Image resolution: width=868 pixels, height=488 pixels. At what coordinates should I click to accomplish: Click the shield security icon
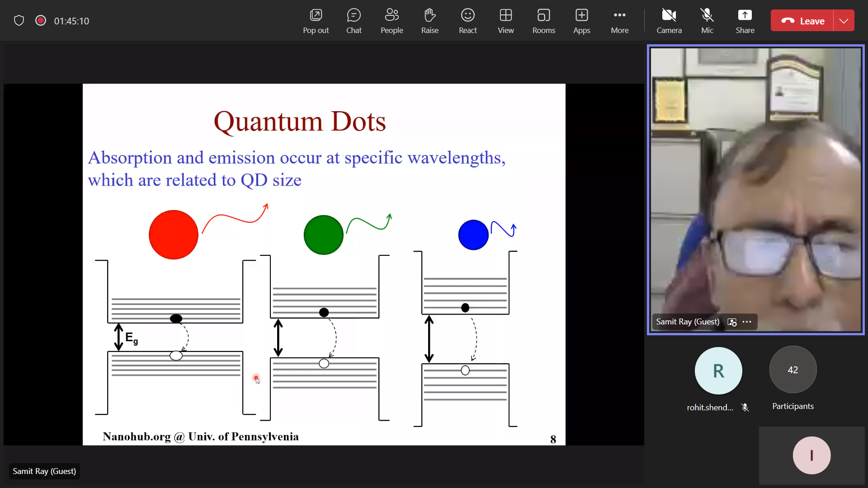click(19, 21)
